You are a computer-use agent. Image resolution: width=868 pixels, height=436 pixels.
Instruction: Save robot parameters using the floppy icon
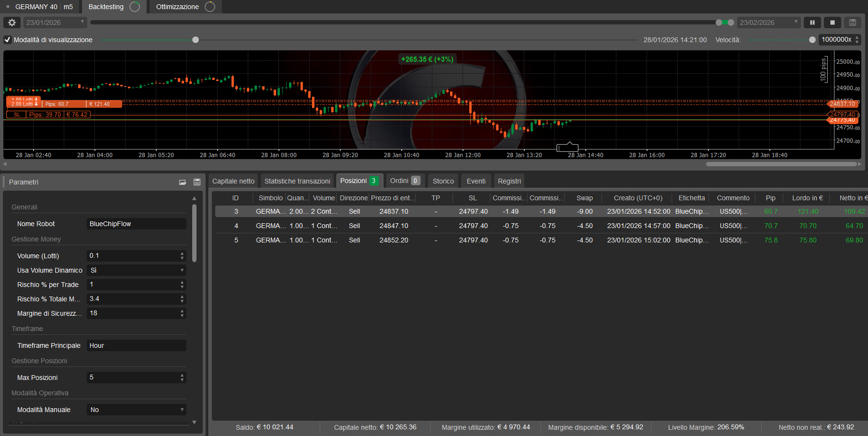pos(197,182)
